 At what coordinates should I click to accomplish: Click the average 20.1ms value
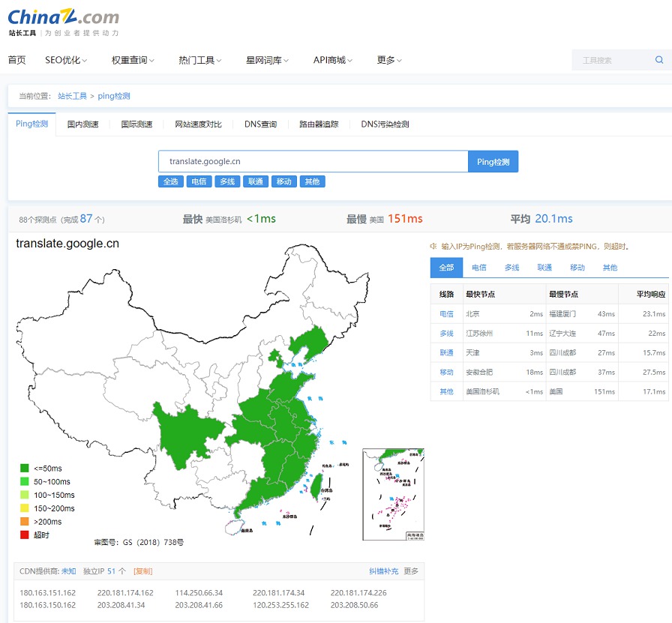553,219
